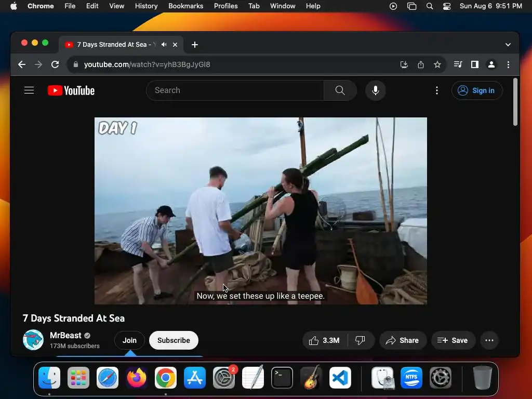Viewport: 532px width, 399px height.
Task: Click the page vertical scrollbar
Action: tap(515, 102)
